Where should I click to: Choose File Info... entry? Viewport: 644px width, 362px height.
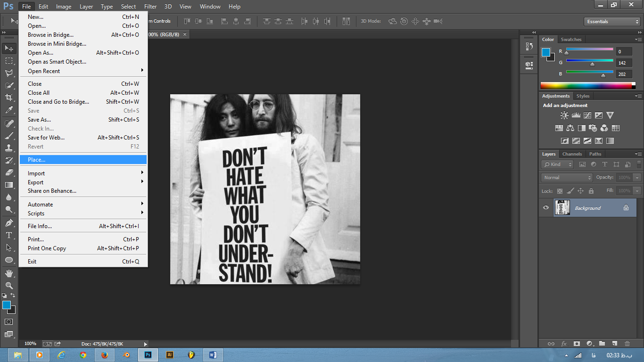coord(83,226)
